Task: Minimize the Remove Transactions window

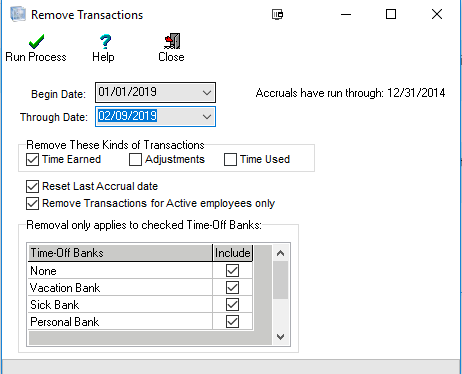Action: 346,15
